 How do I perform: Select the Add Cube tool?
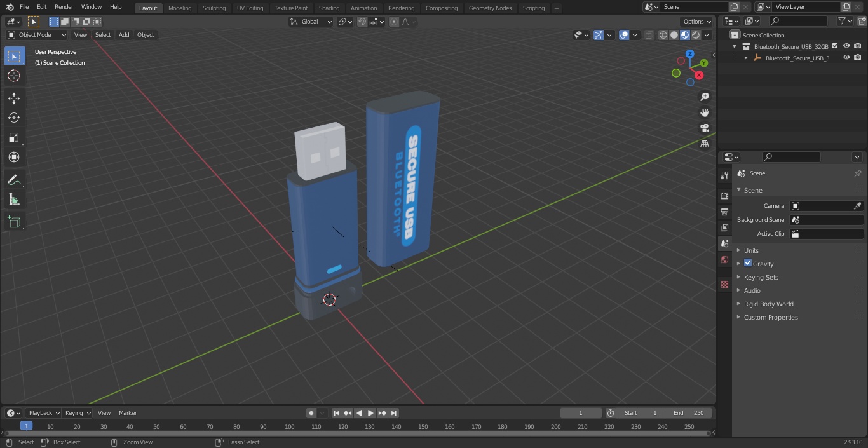click(x=14, y=222)
